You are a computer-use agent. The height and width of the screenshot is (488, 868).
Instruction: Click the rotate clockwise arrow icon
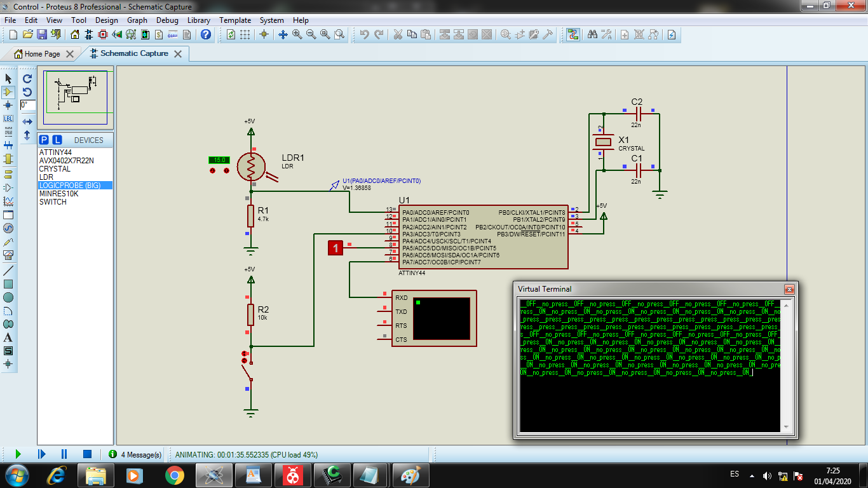coord(27,79)
